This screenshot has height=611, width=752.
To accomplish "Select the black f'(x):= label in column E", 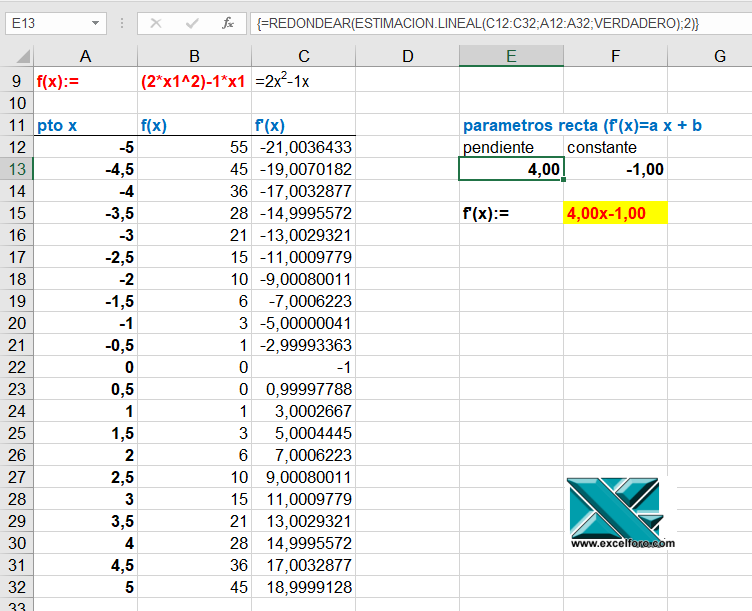I will click(x=511, y=213).
